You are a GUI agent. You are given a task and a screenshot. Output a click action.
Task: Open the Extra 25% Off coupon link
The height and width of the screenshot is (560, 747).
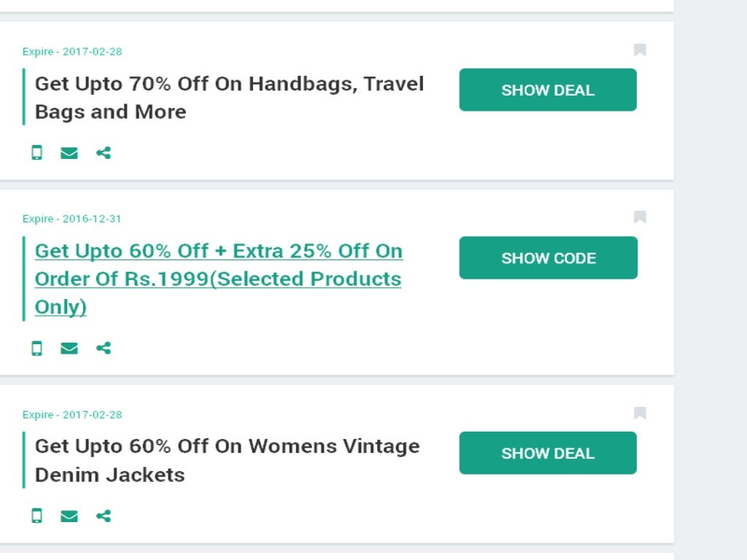pyautogui.click(x=218, y=279)
